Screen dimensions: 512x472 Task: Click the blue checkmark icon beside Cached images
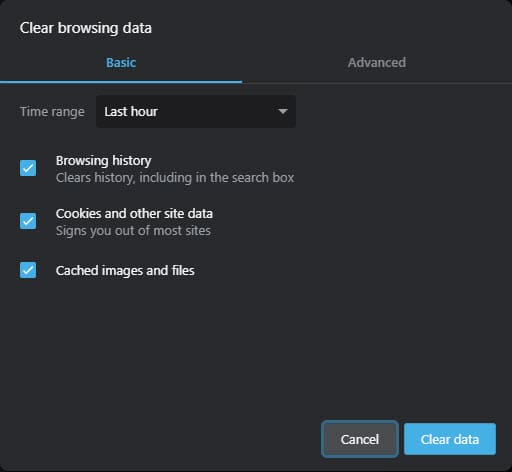point(28,270)
